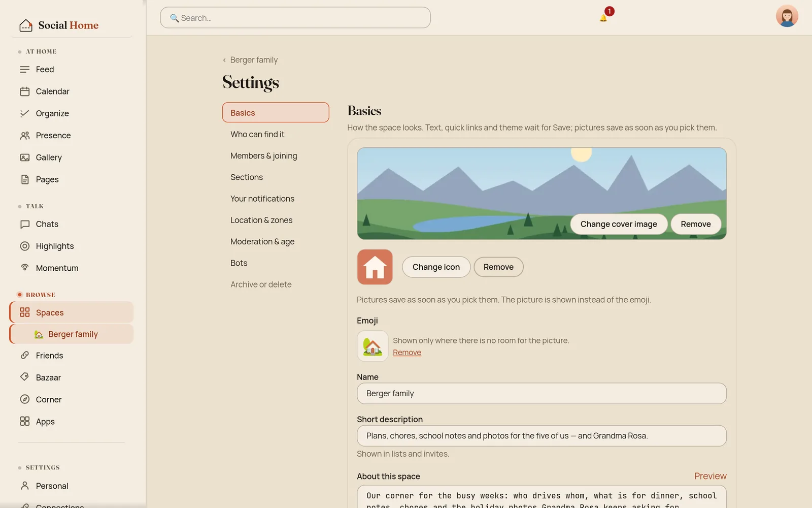Open Spaces in the Browse section

click(x=72, y=312)
